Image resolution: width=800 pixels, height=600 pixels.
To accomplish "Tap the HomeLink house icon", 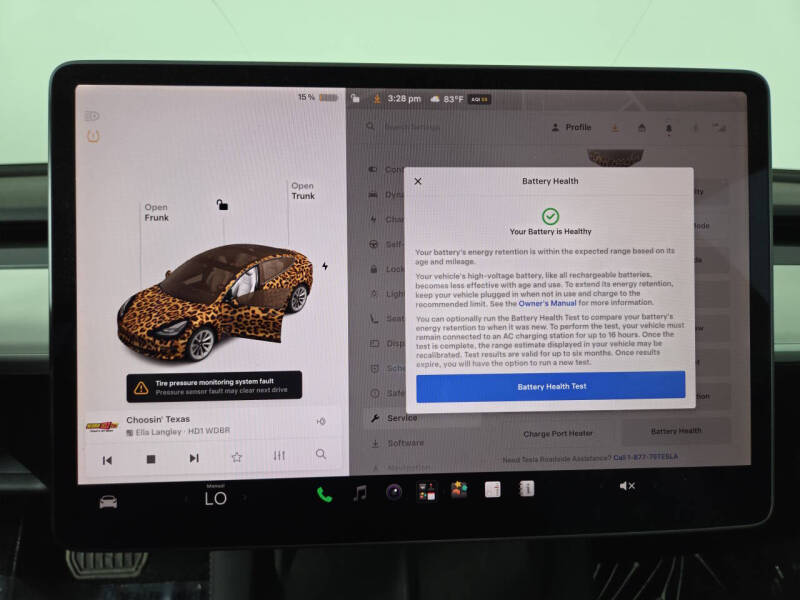I will tap(642, 128).
